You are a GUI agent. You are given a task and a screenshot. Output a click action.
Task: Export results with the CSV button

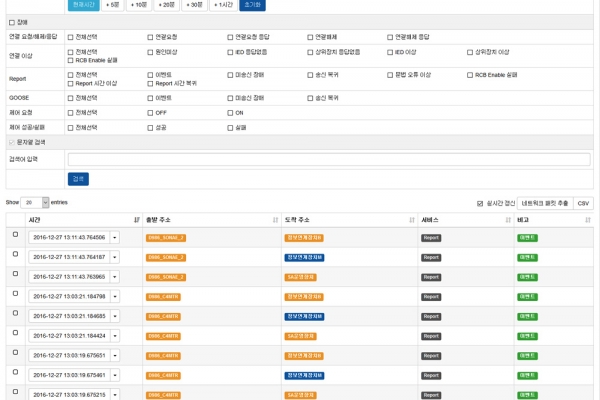(583, 203)
